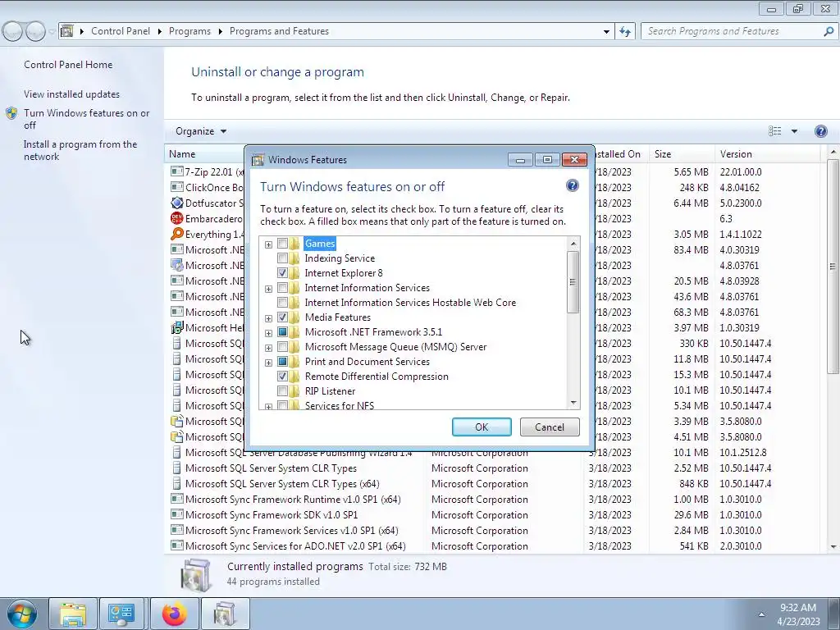Click the Programs and Features breadcrumb
Viewport: 840px width, 630px height.
[279, 31]
